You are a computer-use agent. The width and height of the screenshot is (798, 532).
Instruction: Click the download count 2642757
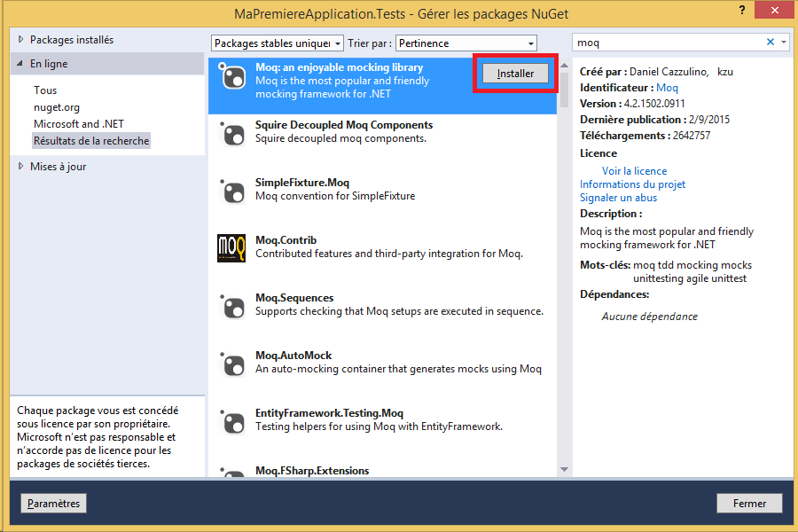click(x=692, y=136)
